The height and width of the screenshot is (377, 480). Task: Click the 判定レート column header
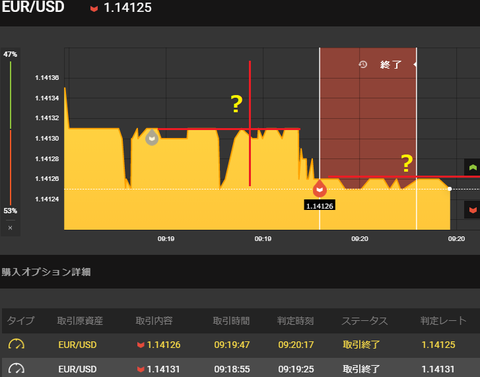point(443,321)
